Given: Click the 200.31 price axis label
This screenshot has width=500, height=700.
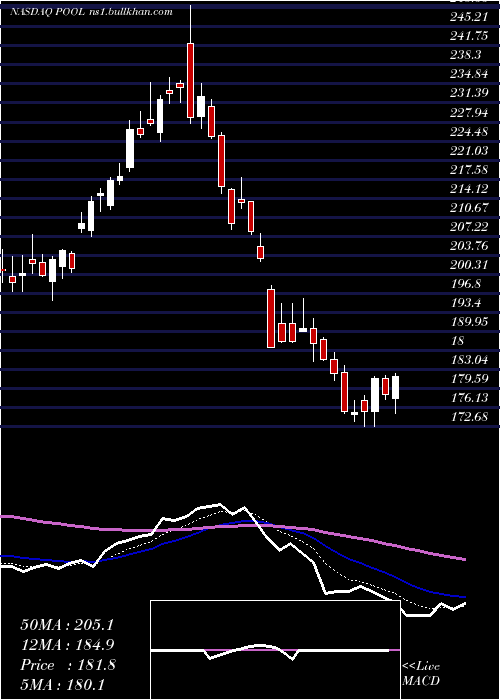Looking at the screenshot, I should 468,265.
